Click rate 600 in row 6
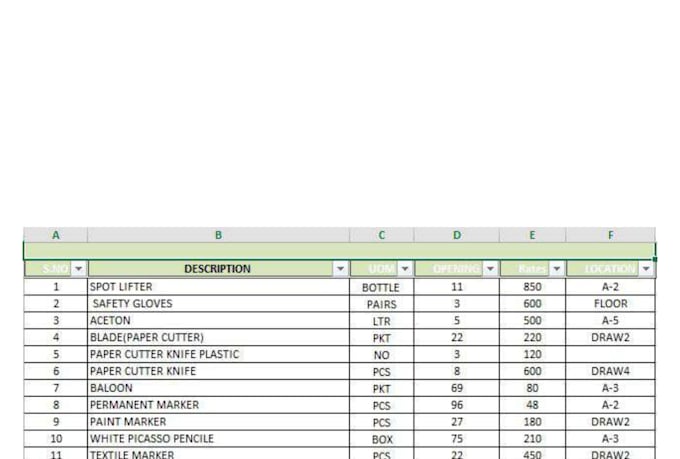 (532, 371)
